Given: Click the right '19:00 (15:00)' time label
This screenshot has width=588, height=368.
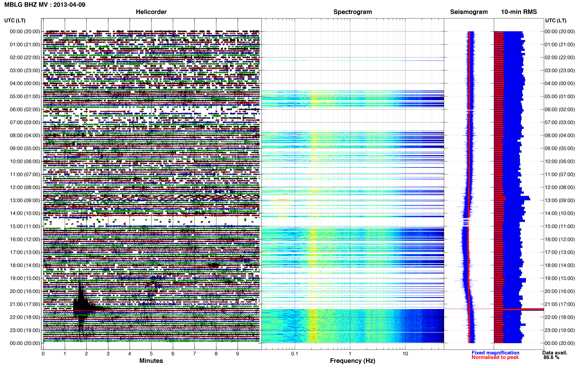Looking at the screenshot, I should (x=560, y=278).
